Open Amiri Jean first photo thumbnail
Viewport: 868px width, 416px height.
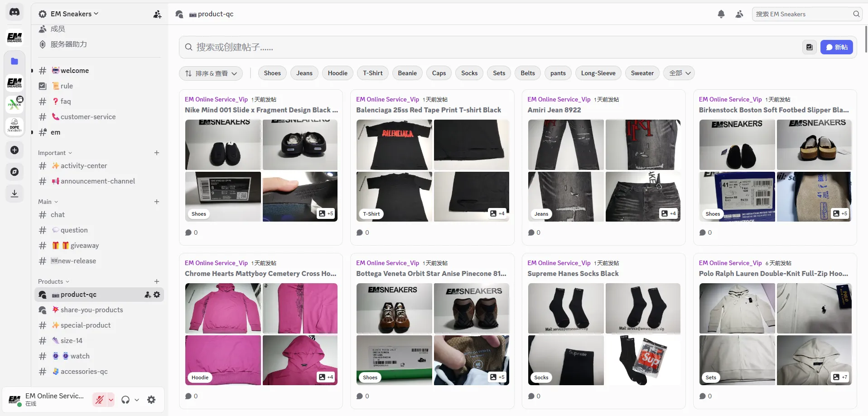[x=566, y=145]
